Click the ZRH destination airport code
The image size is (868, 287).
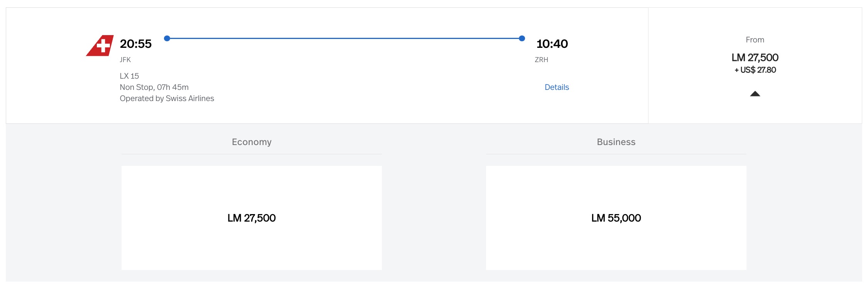[x=541, y=60]
